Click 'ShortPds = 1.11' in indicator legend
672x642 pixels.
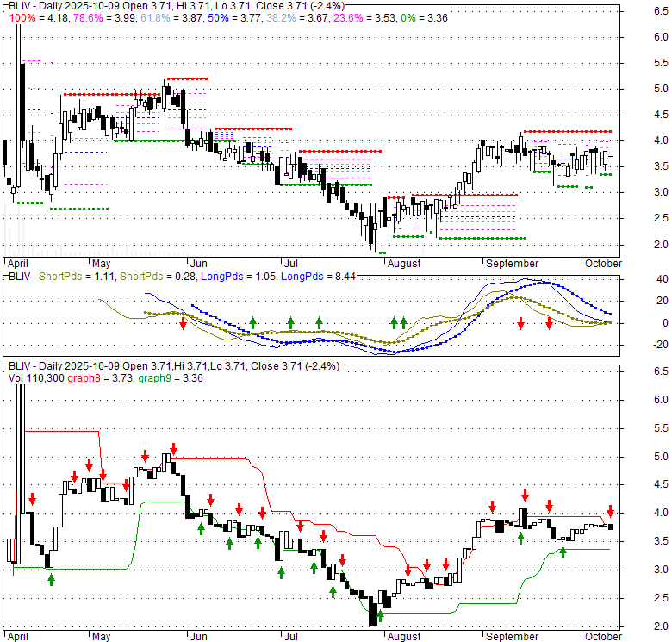coord(77,277)
